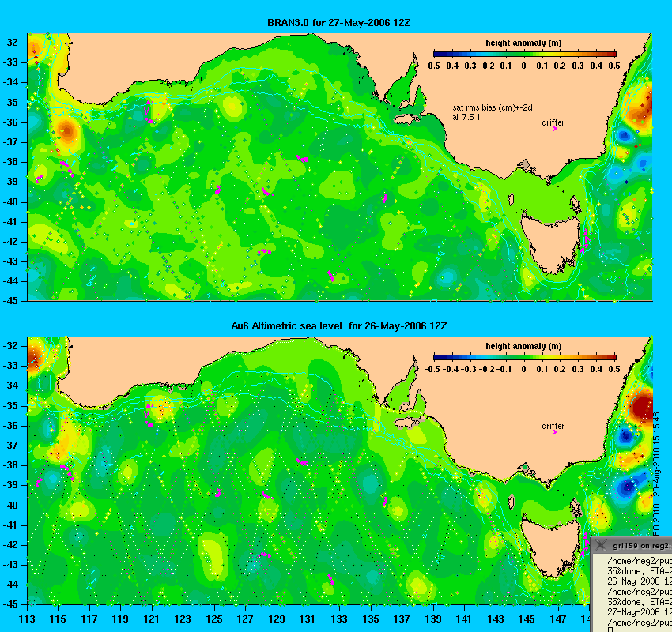Click the '-38' latitude label of the Altimetric plot
Screen dimensions: 672x632
(x=10, y=465)
